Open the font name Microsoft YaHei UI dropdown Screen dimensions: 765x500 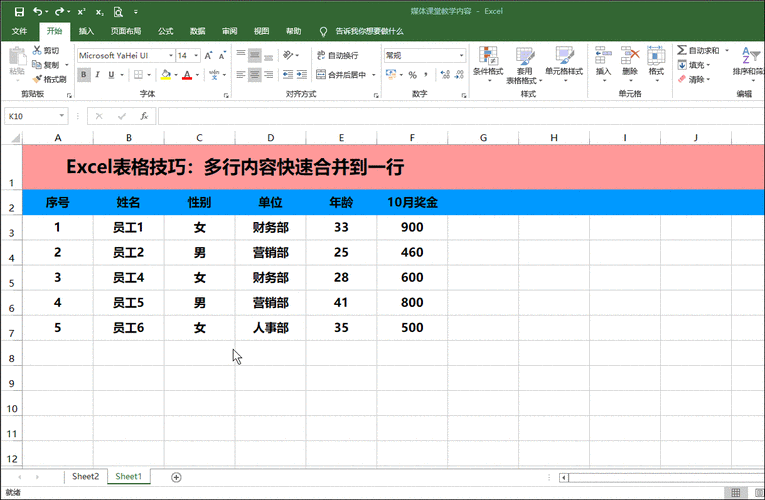tap(171, 56)
